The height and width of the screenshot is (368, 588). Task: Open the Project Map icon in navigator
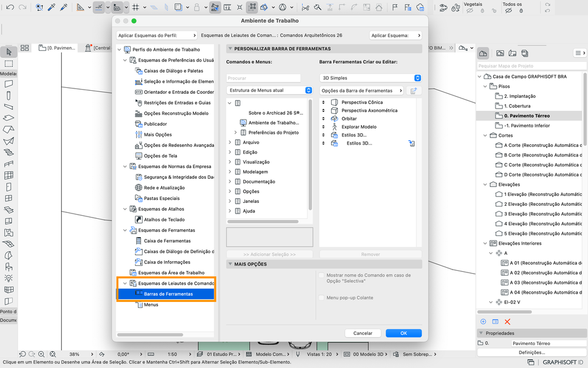(483, 53)
